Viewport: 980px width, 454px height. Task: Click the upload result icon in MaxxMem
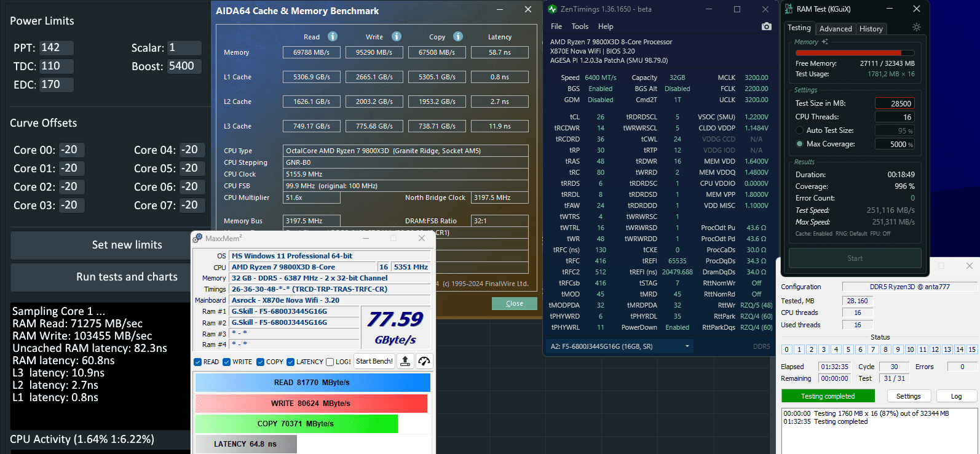405,361
